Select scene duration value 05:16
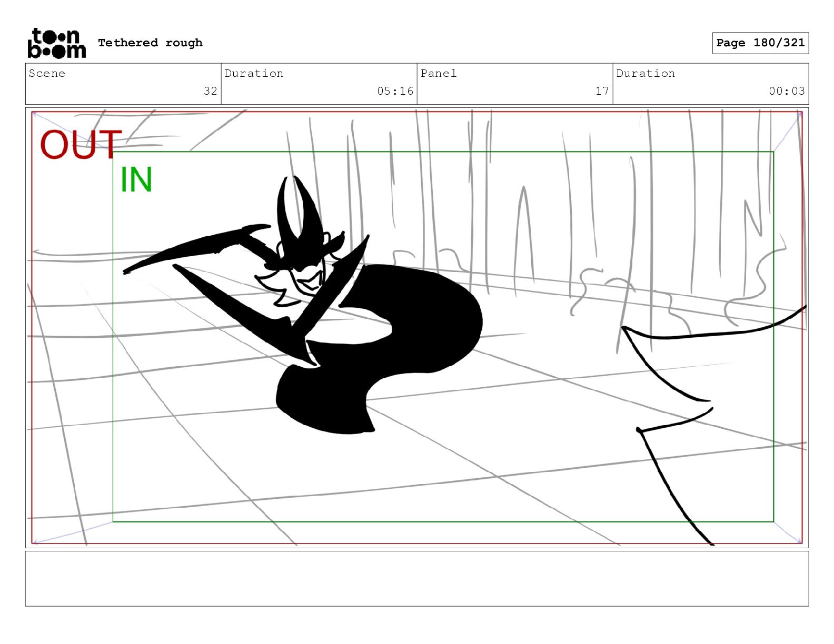This screenshot has height=644, width=834. point(395,91)
